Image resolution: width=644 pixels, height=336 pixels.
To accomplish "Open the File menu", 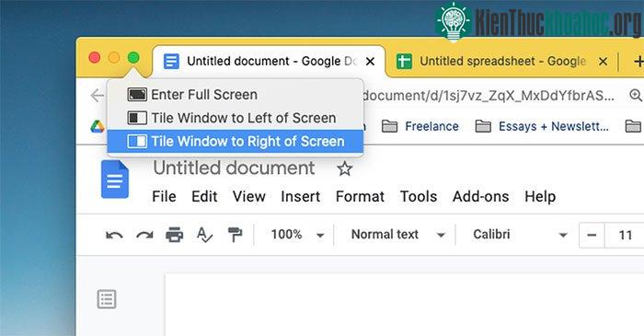I will 164,196.
